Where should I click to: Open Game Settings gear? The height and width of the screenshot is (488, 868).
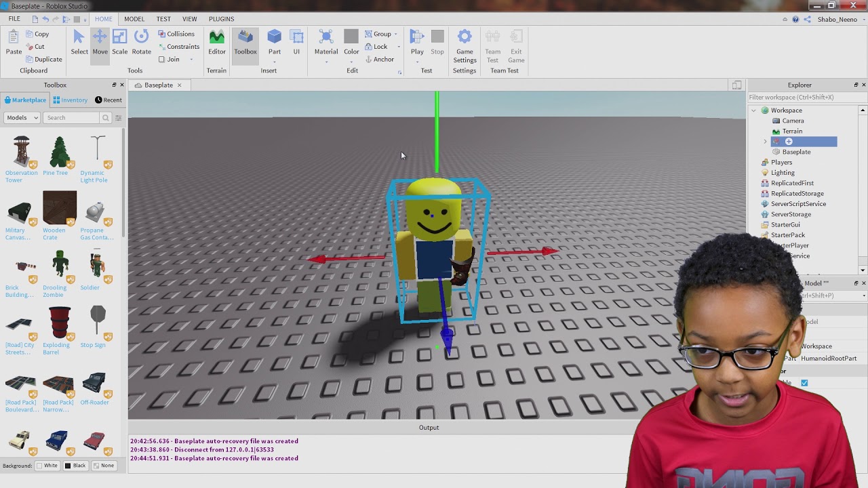tap(465, 42)
